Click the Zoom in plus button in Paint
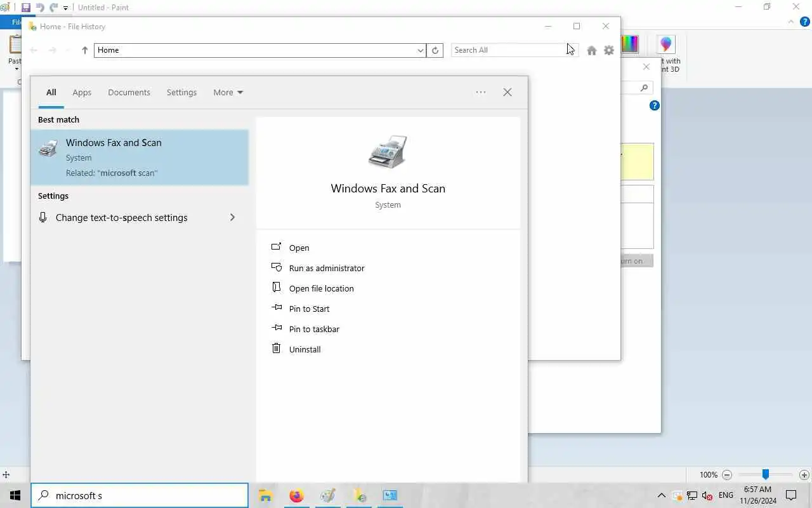Image resolution: width=812 pixels, height=508 pixels. click(804, 475)
